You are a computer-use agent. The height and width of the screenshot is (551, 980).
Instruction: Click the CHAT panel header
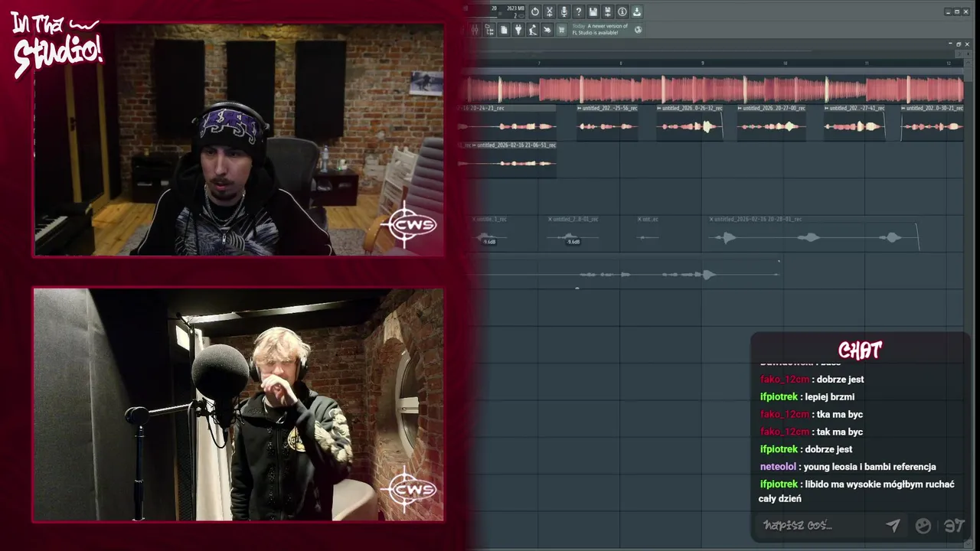click(861, 350)
